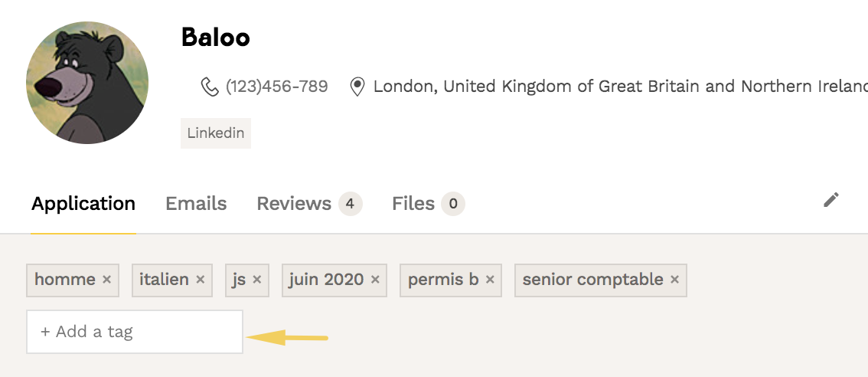Click the location pin icon
The image size is (868, 377).
[x=357, y=87]
